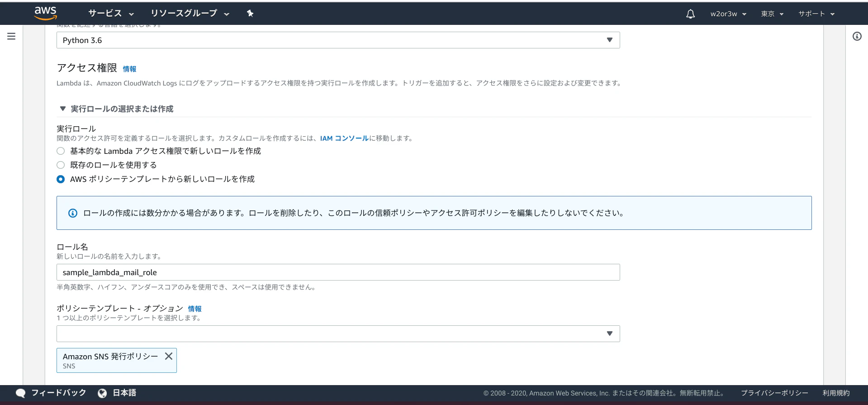The height and width of the screenshot is (405, 868).
Task: Open the IAM コンソール link
Action: (x=344, y=138)
